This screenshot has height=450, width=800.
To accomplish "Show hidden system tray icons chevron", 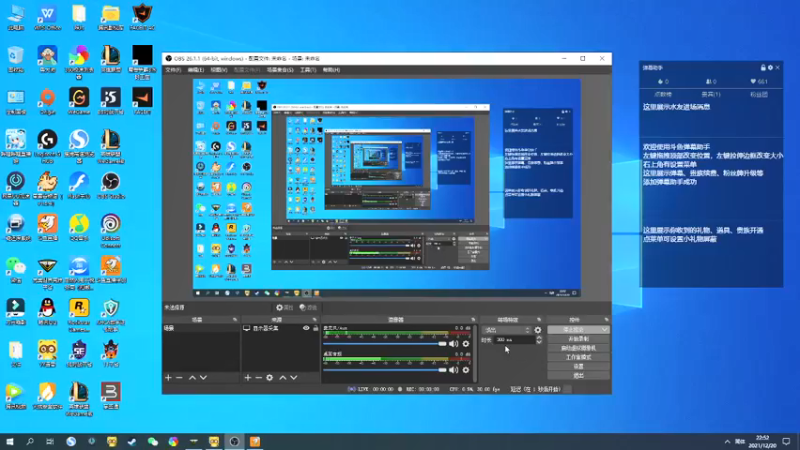I will [x=727, y=441].
